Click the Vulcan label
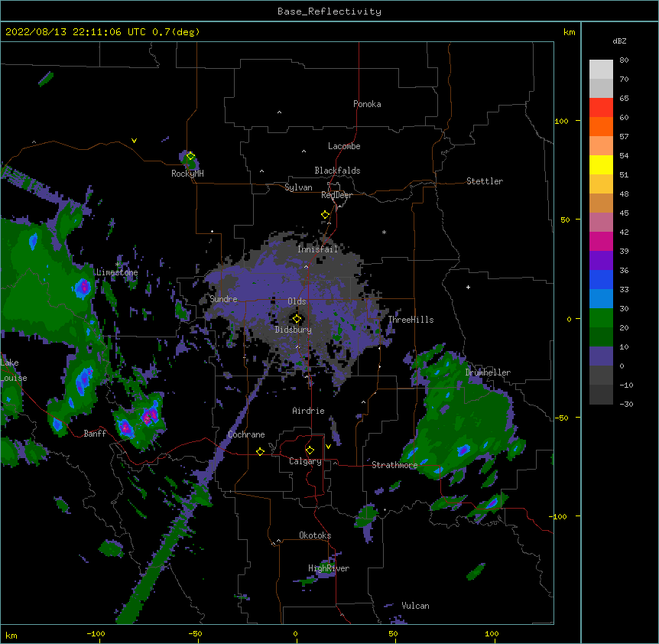 pos(415,606)
